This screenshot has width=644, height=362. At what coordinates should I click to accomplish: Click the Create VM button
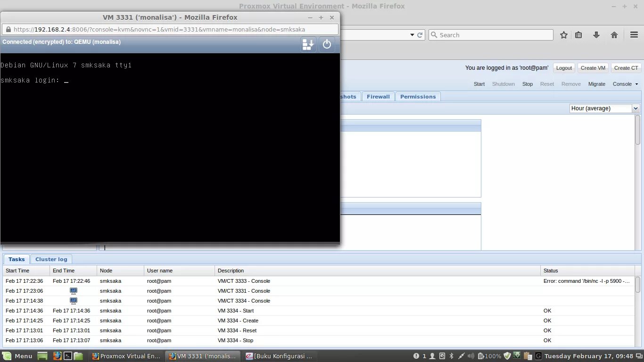(593, 68)
